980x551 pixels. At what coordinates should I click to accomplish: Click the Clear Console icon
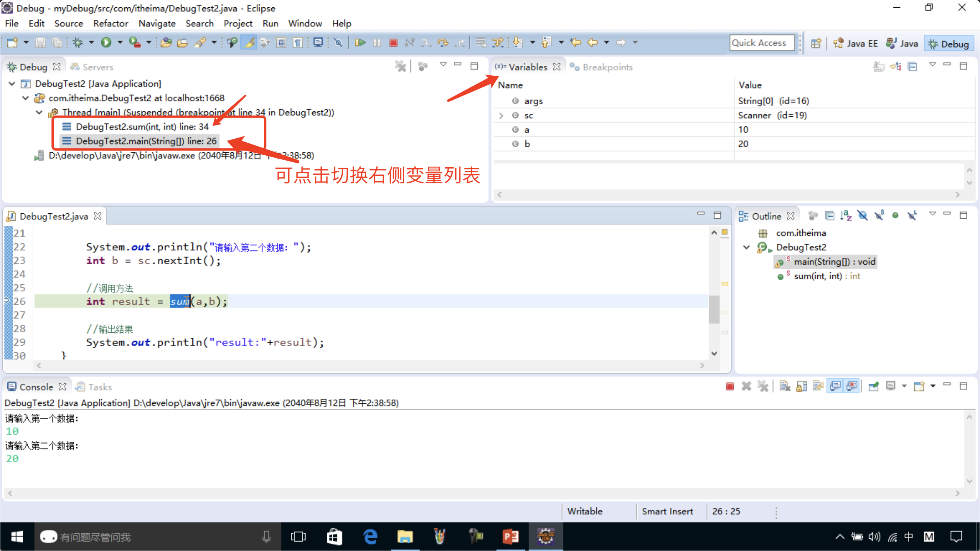(785, 386)
